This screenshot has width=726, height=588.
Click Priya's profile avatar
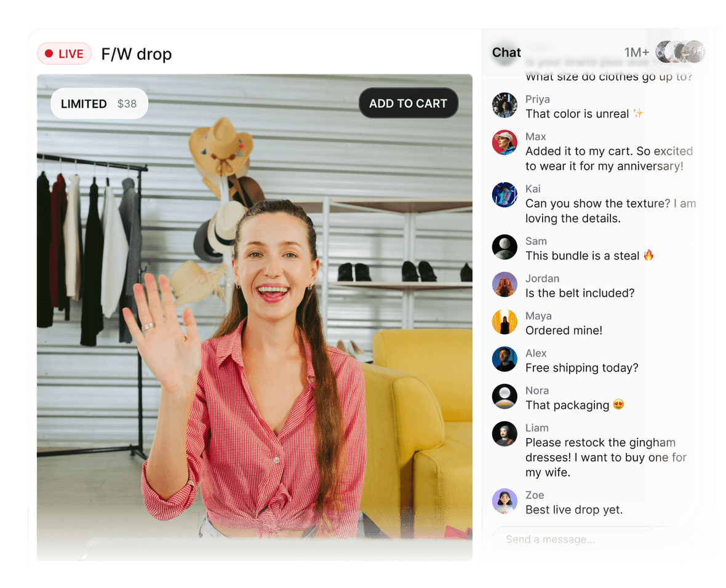tap(505, 105)
